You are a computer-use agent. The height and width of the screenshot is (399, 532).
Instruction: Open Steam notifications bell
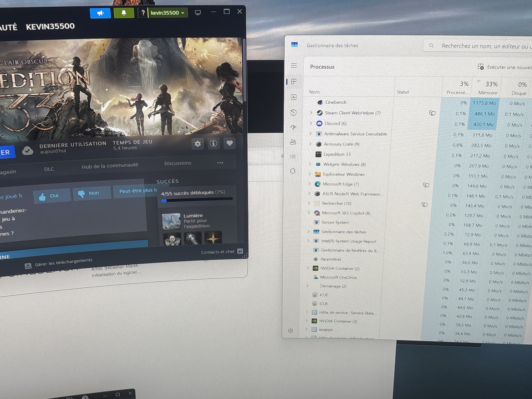[x=124, y=13]
